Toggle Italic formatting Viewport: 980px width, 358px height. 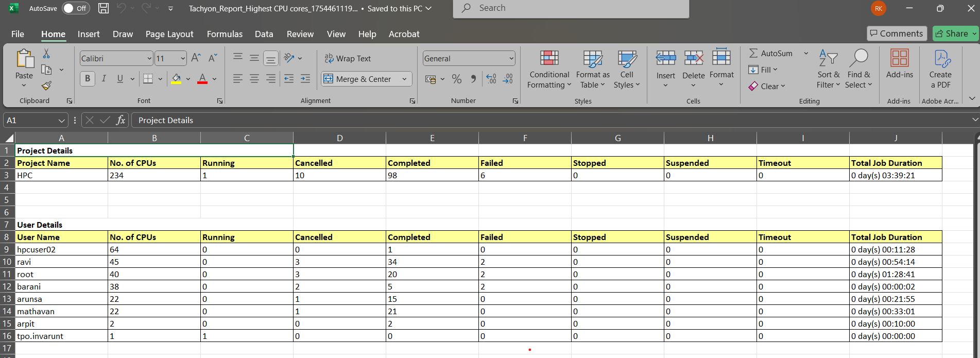(104, 79)
